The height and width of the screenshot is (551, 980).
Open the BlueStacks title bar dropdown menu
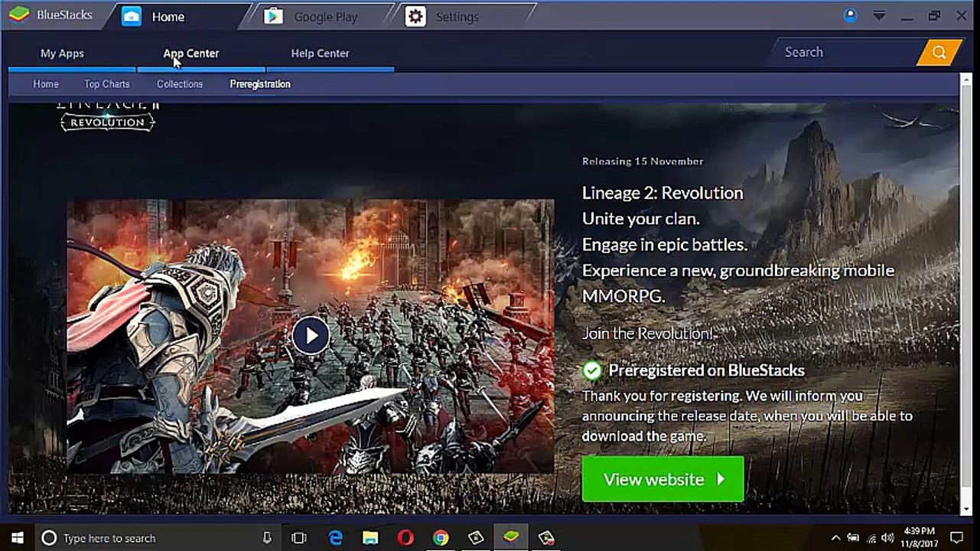click(x=880, y=15)
